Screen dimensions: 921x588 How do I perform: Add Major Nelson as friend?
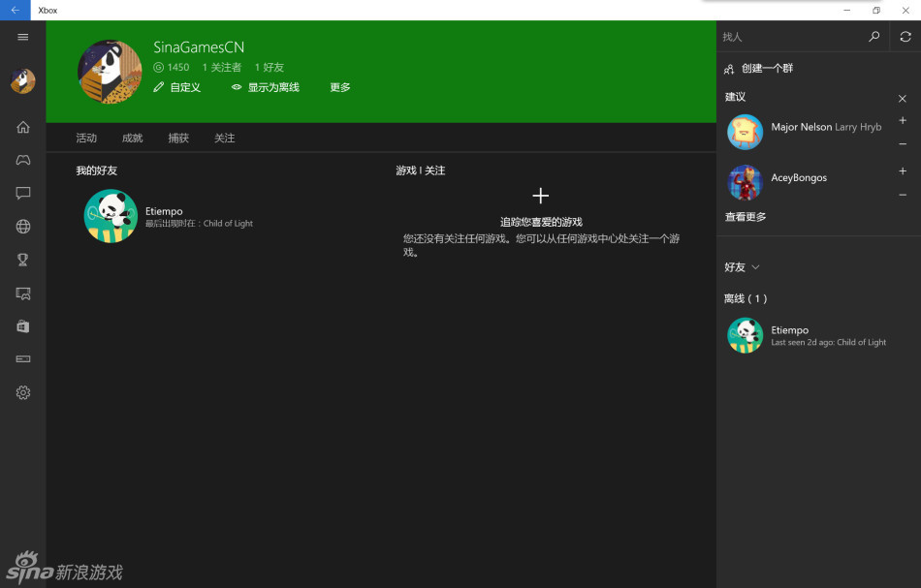(903, 121)
